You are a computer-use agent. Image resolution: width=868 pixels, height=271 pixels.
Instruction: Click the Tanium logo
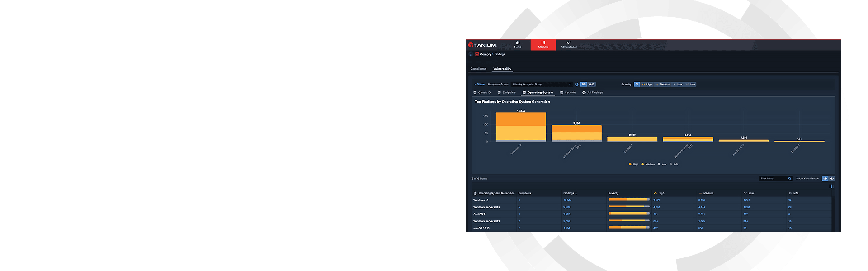point(482,45)
